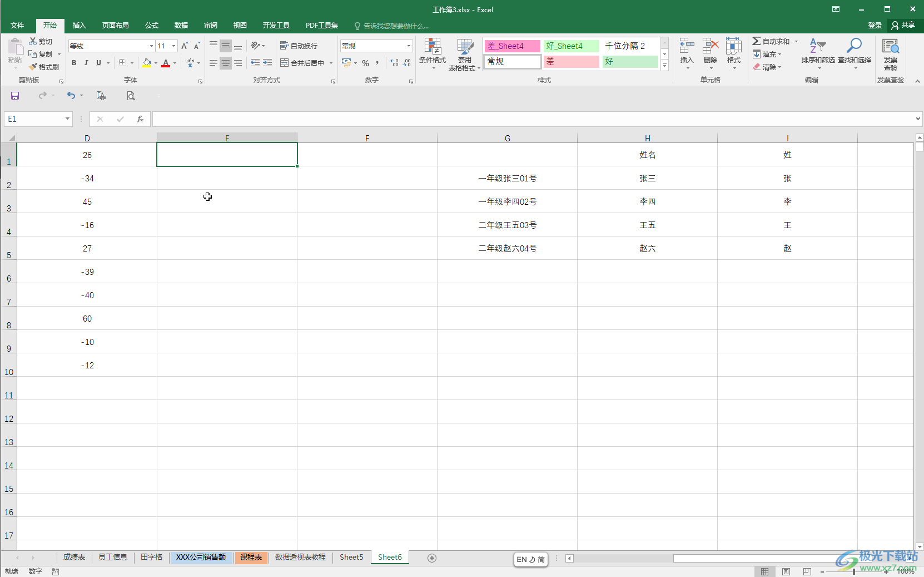Click the Insert cells icon
924x577 pixels.
[687, 46]
